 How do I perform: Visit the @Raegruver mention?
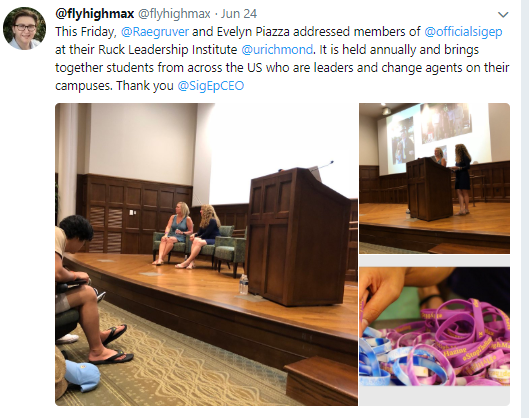click(155, 32)
